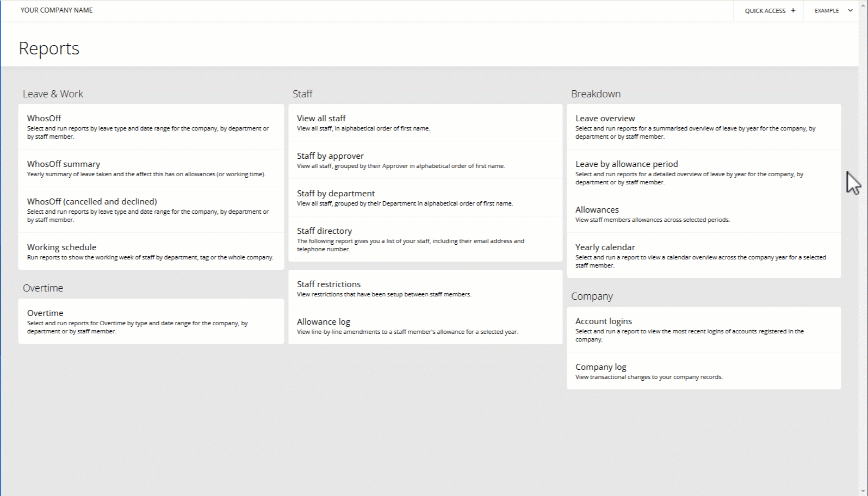Image resolution: width=868 pixels, height=496 pixels.
Task: Open the Yearly calendar report
Action: [704, 256]
